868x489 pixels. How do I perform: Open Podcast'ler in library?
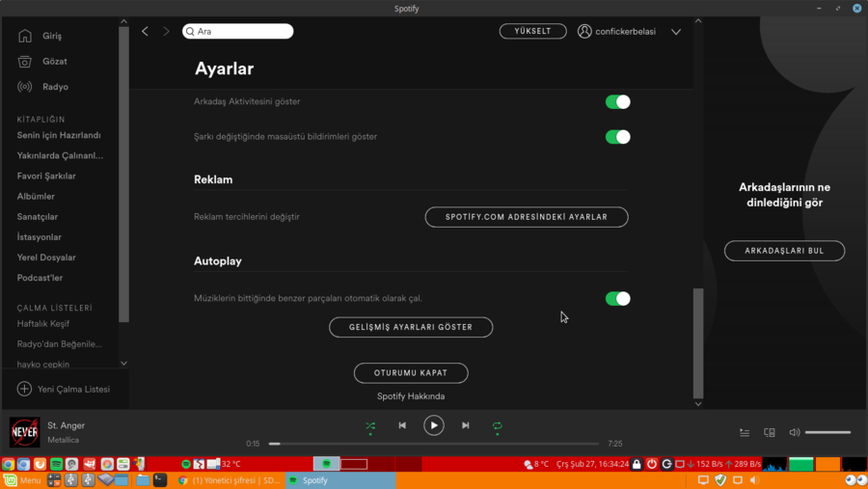(x=40, y=278)
